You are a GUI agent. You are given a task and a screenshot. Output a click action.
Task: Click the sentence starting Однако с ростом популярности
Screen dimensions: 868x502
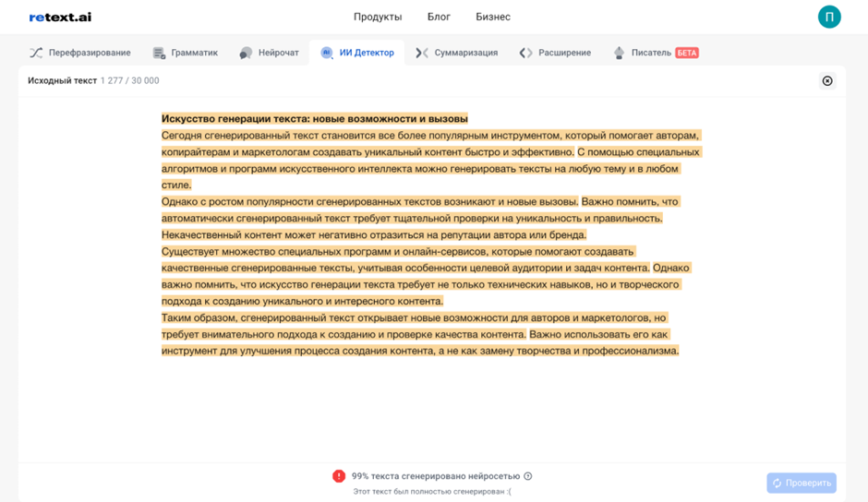[x=369, y=201]
